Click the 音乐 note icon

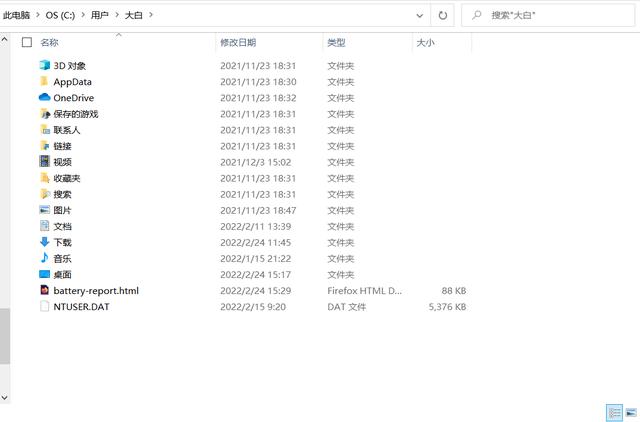[44, 258]
